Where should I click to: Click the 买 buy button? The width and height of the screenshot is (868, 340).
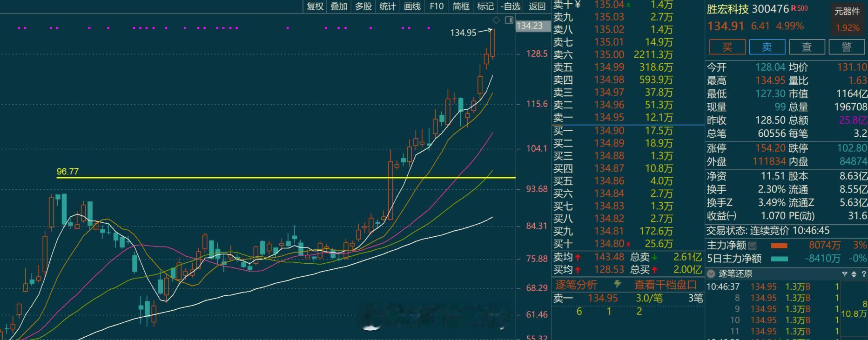coord(727,47)
